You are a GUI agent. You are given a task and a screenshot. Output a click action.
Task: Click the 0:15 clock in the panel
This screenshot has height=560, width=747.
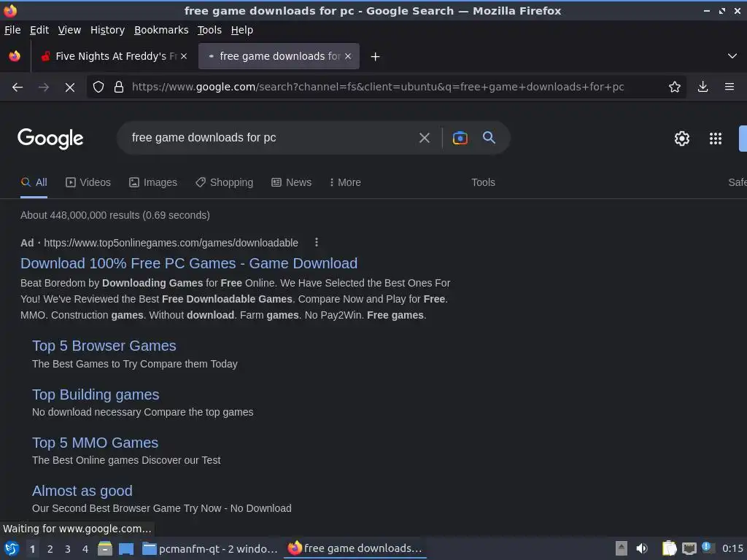click(732, 548)
